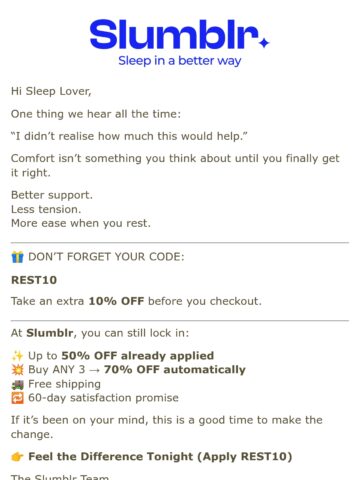Image resolution: width=360 pixels, height=480 pixels.
Task: Click the repeat arrows emoji before 60-day
Action: [x=17, y=398]
